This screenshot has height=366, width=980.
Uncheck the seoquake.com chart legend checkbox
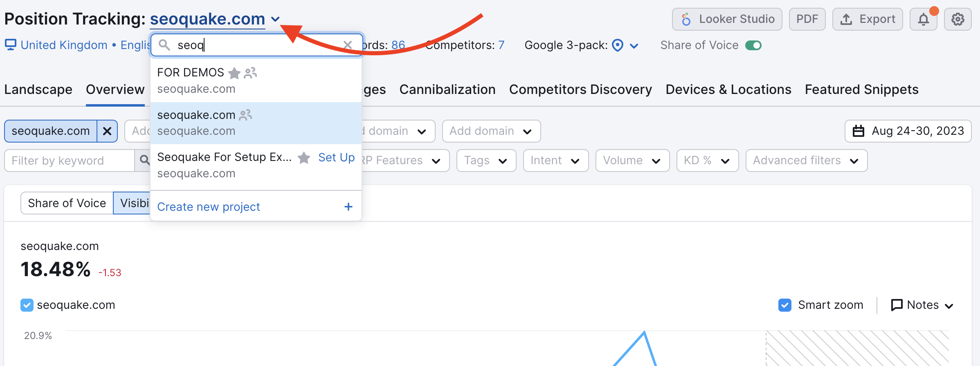pyautogui.click(x=27, y=305)
